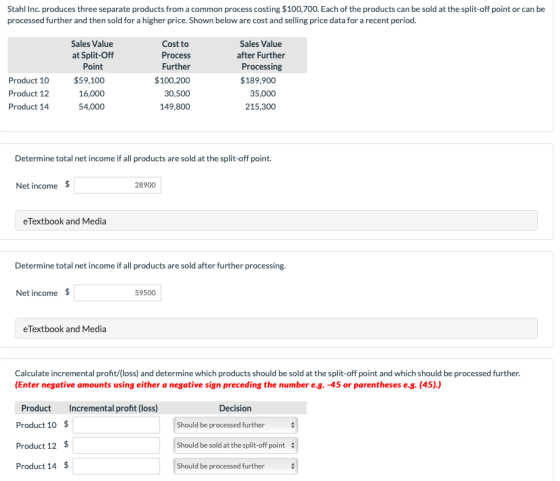Click 'Incremental profit (loss)' table header
560x481 pixels.
pos(113,408)
